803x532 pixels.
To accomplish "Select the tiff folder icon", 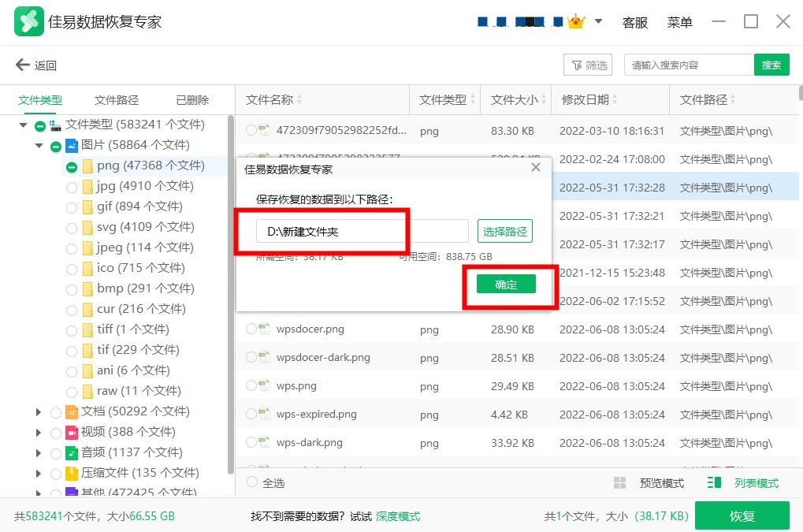I will click(x=87, y=329).
